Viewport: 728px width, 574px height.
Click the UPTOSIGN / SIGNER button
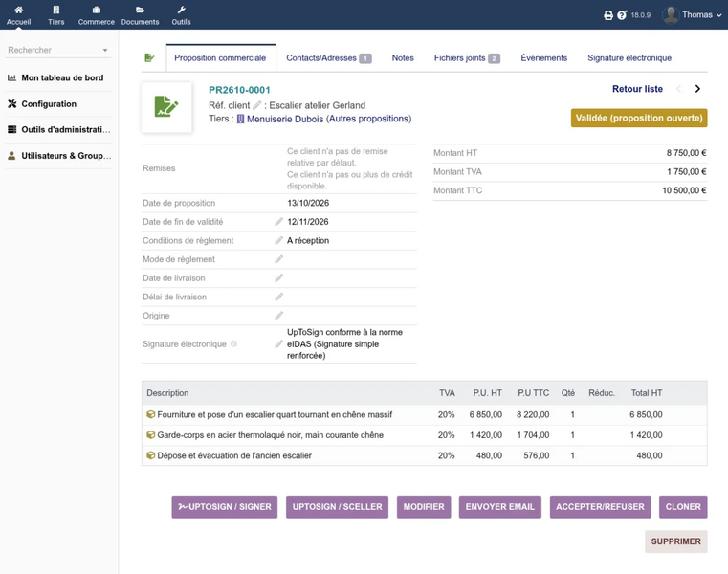click(x=224, y=507)
